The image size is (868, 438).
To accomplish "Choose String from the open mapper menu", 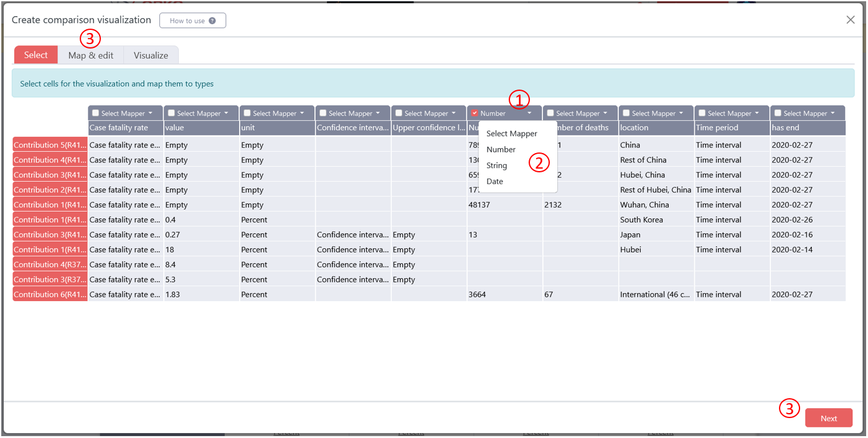I will coord(496,165).
